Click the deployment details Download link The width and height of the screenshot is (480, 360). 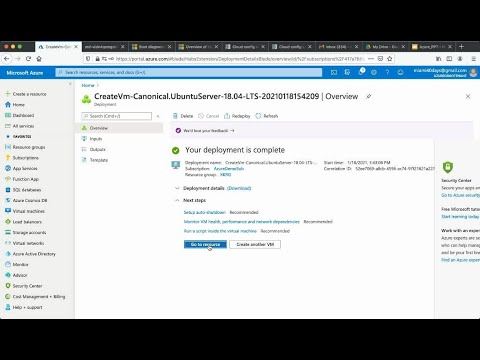(x=239, y=188)
